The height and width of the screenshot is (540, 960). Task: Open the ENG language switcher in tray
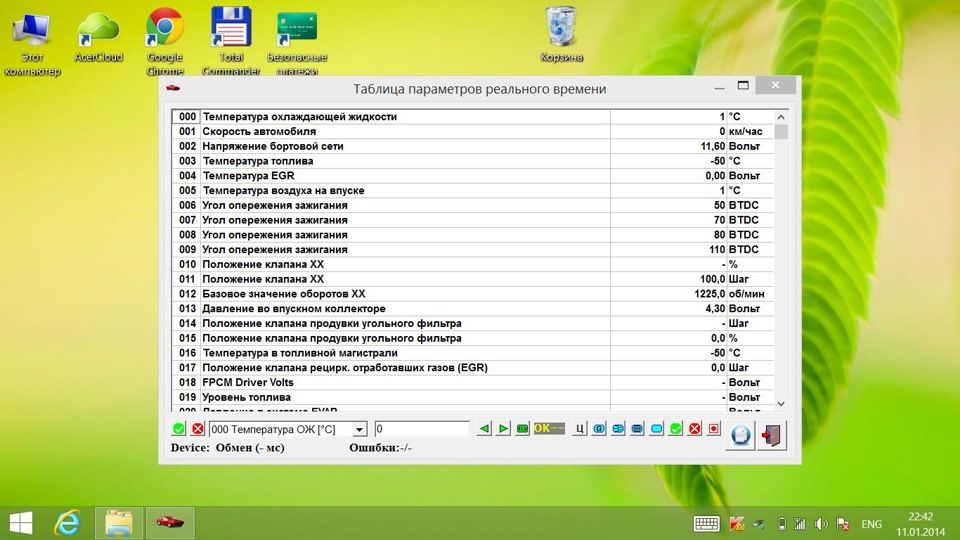(x=871, y=523)
